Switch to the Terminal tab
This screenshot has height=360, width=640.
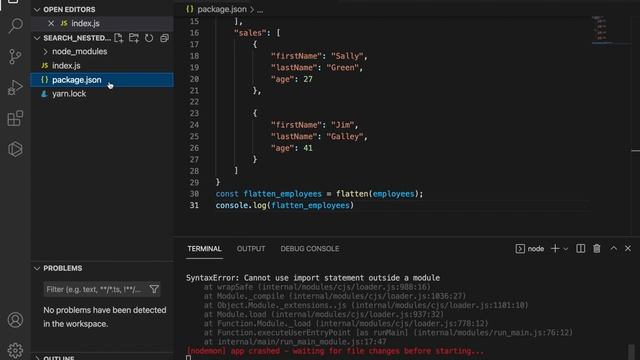[x=204, y=249]
